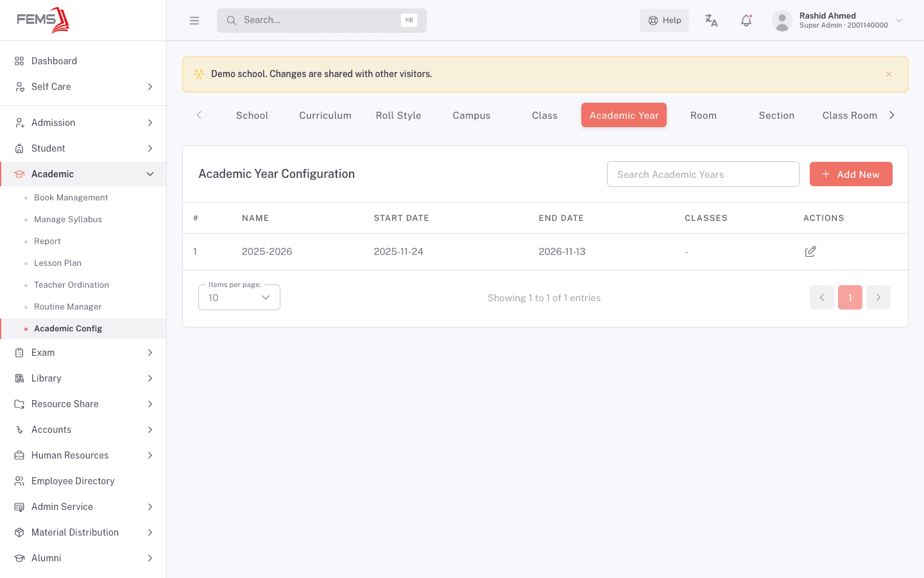The height and width of the screenshot is (578, 924).
Task: Switch to the Roll Style tab
Action: pyautogui.click(x=398, y=116)
